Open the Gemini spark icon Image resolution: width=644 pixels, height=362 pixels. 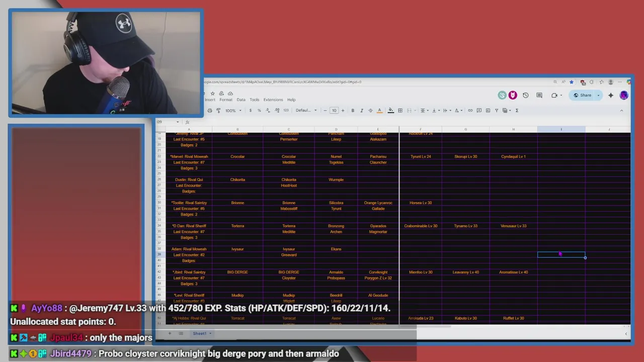(611, 96)
